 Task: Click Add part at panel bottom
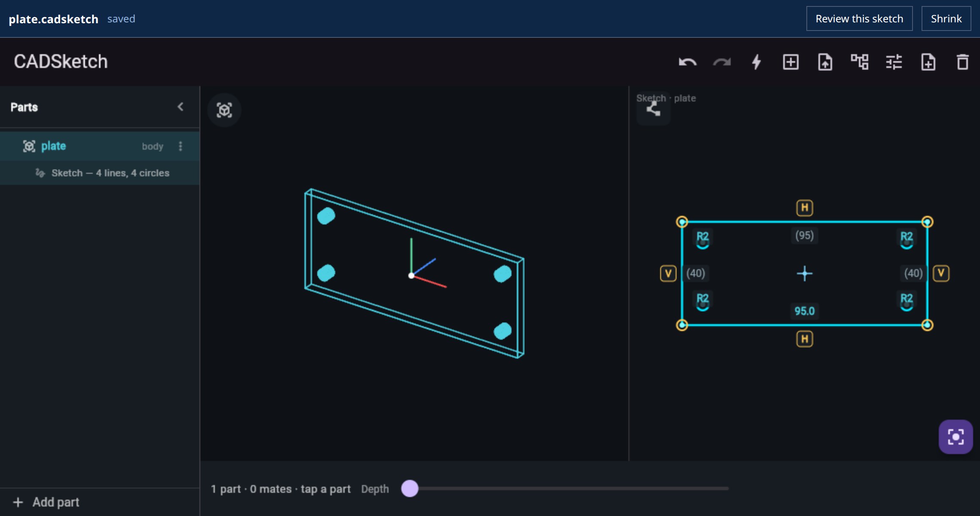46,502
